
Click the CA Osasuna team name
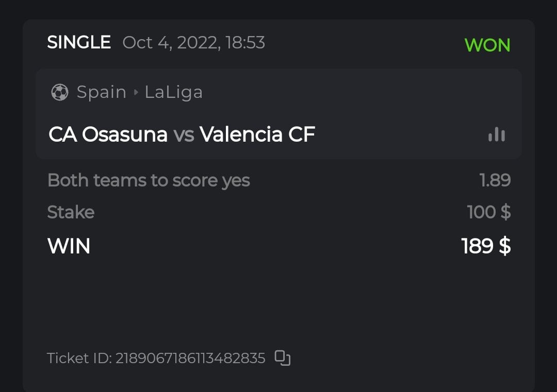[108, 134]
